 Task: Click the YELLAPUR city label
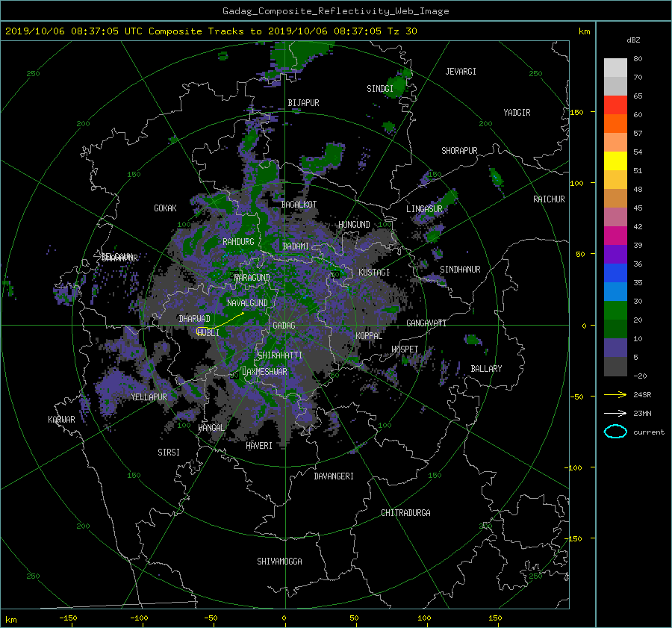pyautogui.click(x=149, y=397)
